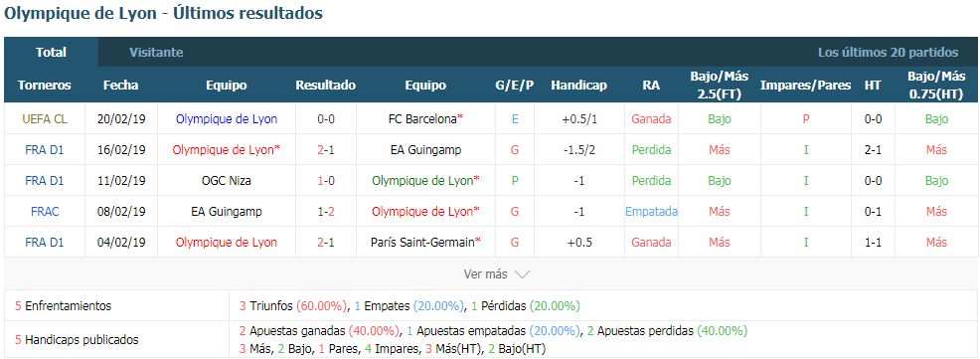Viewport: 980px width, 359px height.
Task: Open OGC Niza team page
Action: [x=227, y=181]
